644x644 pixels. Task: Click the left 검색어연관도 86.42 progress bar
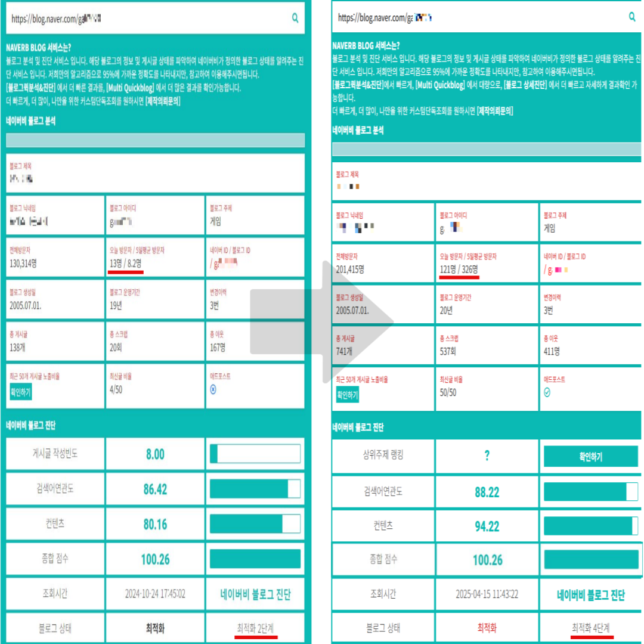[255, 489]
